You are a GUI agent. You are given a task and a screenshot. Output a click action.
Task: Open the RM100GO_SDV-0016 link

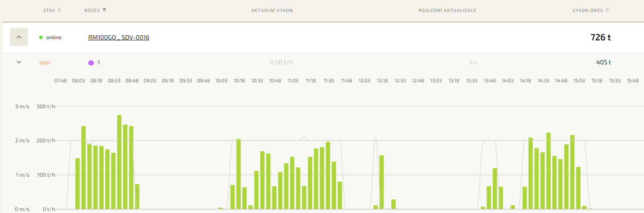[119, 38]
